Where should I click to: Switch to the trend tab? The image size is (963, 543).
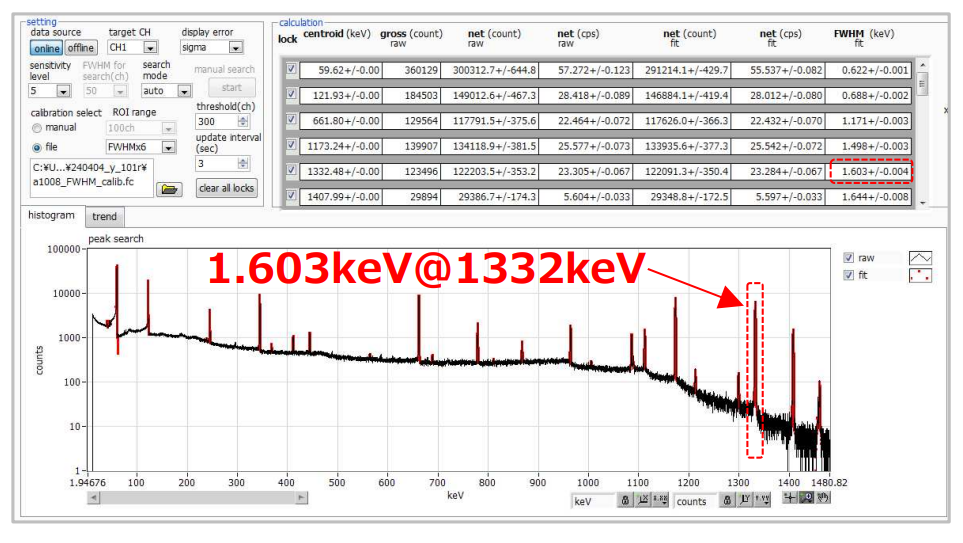coord(104,216)
